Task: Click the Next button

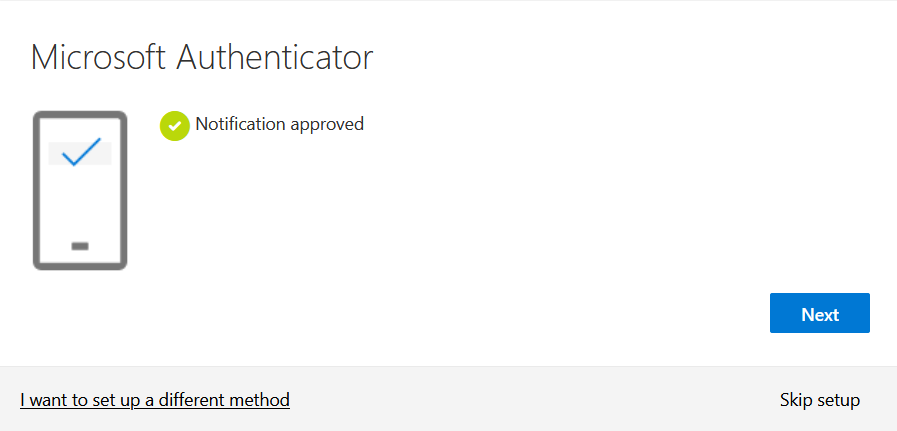Action: coord(819,313)
